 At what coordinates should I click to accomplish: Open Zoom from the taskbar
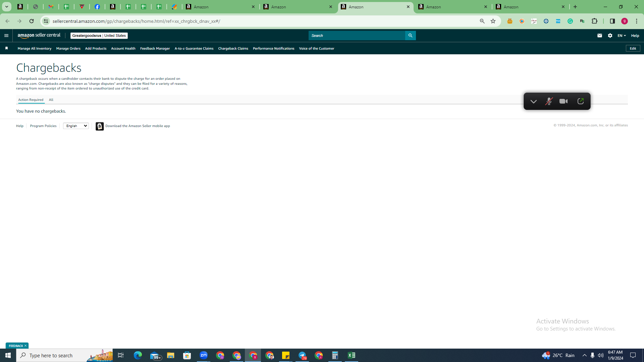(204, 355)
